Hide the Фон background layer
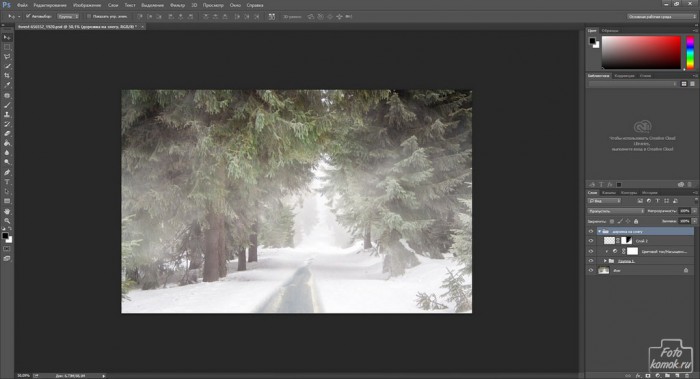 (591, 270)
